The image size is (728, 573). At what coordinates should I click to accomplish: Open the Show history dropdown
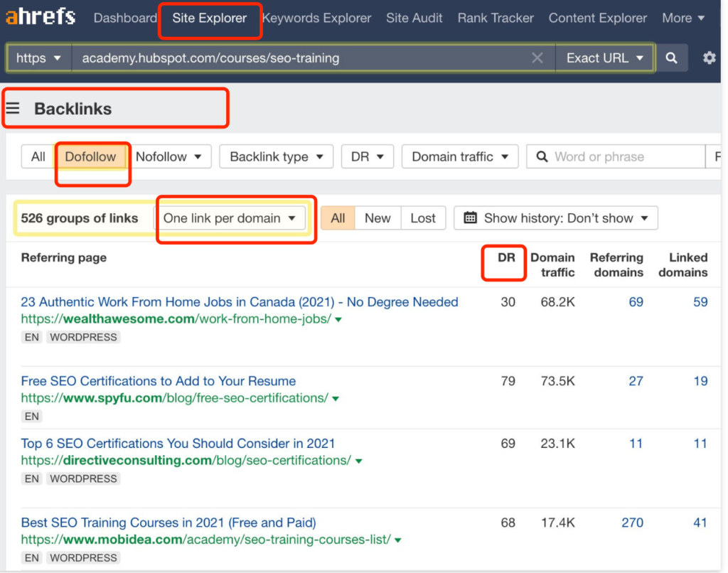coord(556,218)
